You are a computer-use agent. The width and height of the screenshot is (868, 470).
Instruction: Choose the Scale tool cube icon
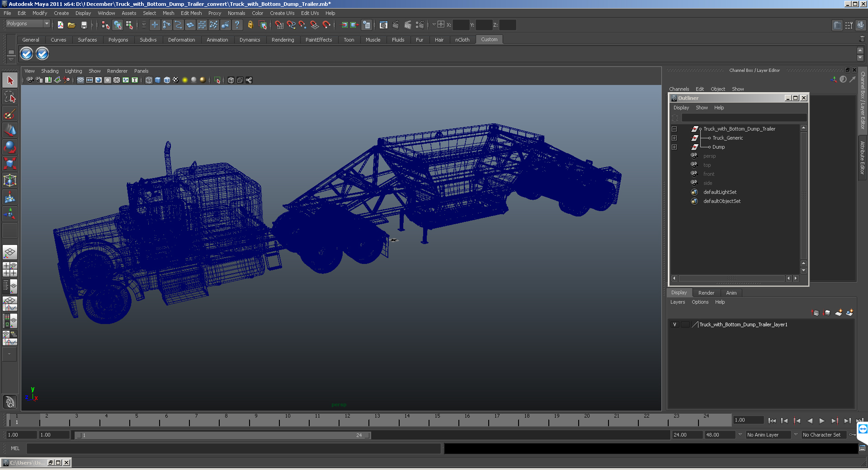pyautogui.click(x=10, y=163)
